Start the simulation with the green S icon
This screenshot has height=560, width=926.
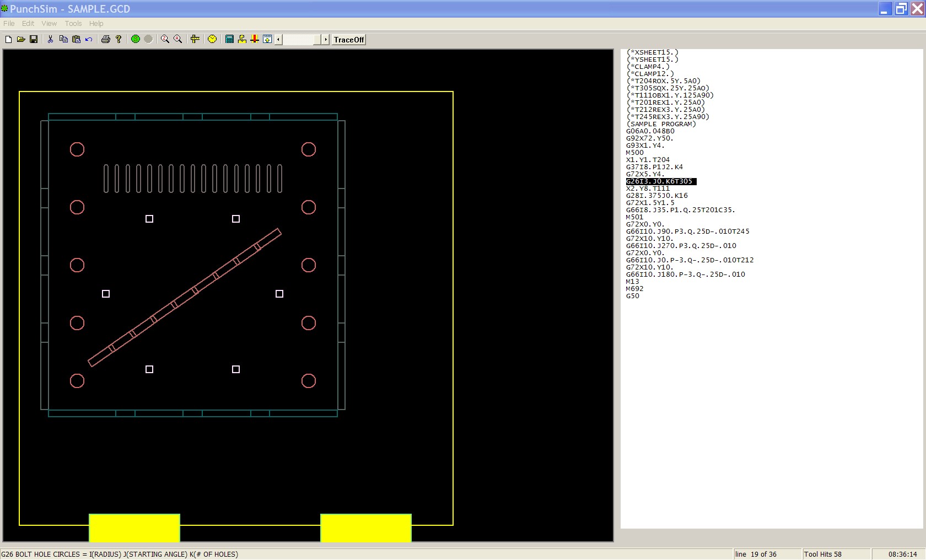point(135,39)
